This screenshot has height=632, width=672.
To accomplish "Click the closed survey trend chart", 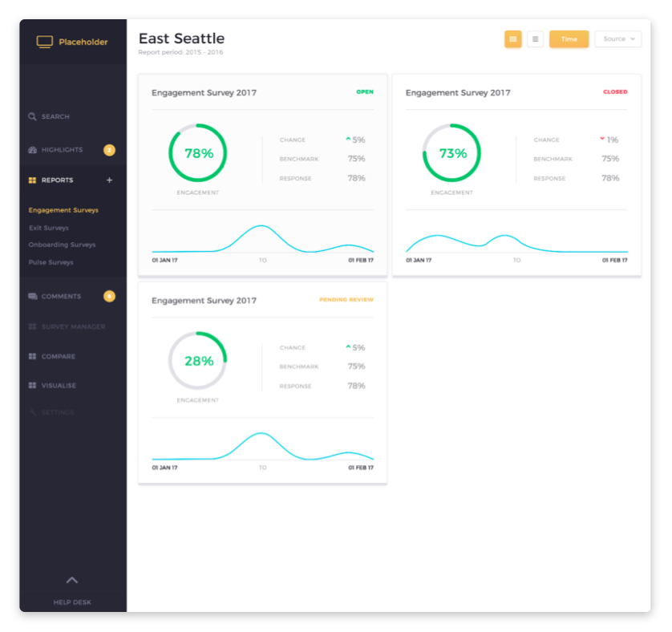I will pos(516,242).
